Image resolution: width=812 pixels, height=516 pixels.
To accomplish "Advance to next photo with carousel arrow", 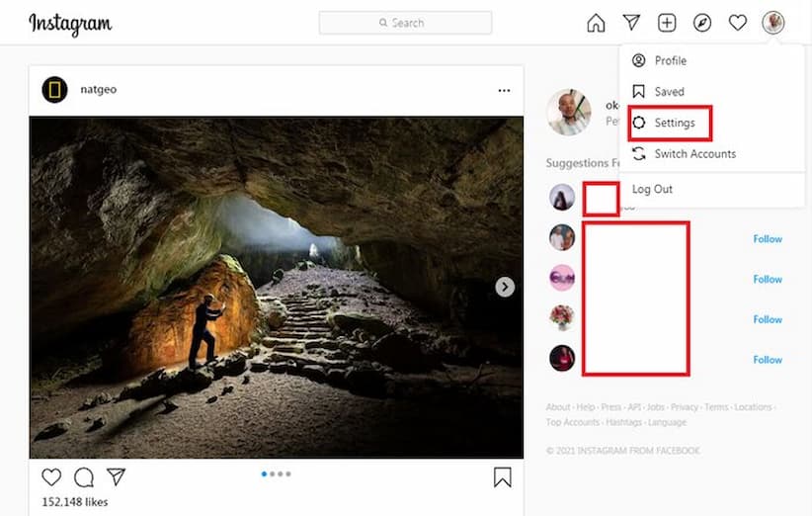I will coord(505,287).
